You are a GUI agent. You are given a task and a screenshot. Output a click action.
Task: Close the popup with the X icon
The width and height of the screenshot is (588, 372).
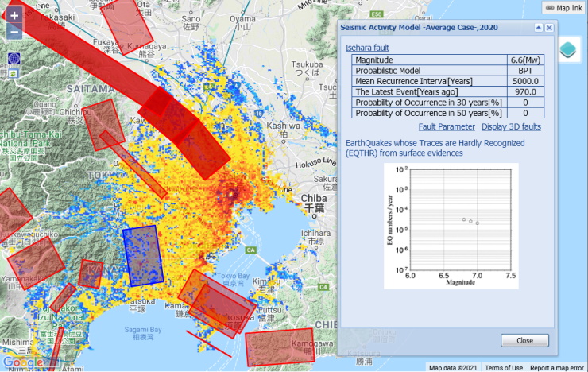(x=549, y=27)
